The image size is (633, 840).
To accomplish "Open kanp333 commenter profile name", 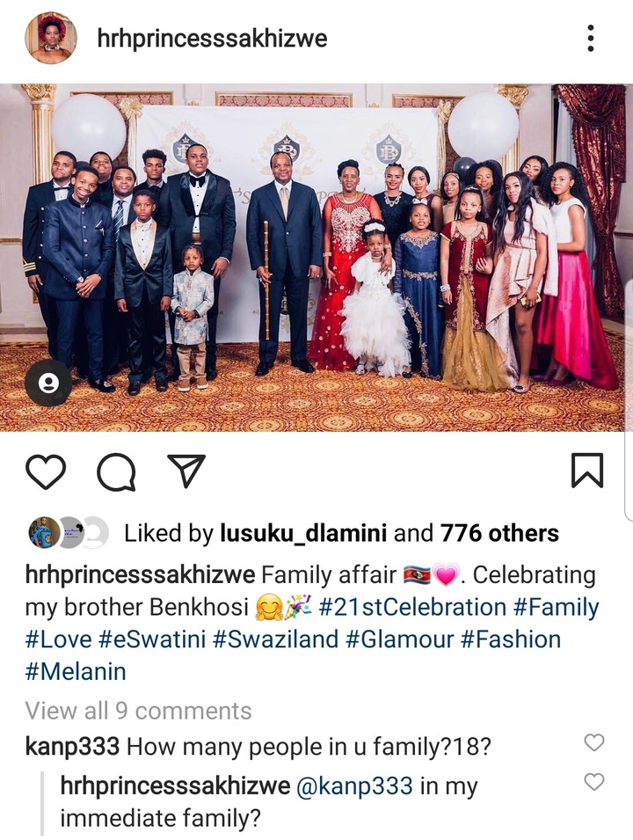I will coord(72,747).
